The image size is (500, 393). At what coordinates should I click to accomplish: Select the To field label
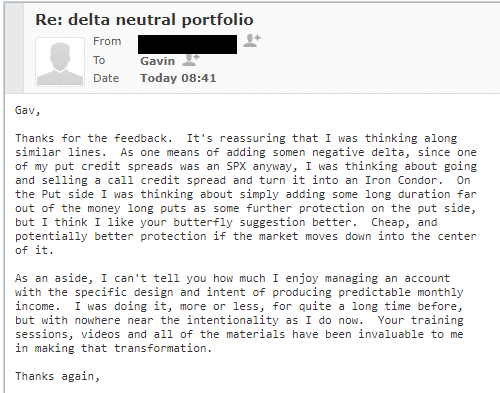coord(99,60)
